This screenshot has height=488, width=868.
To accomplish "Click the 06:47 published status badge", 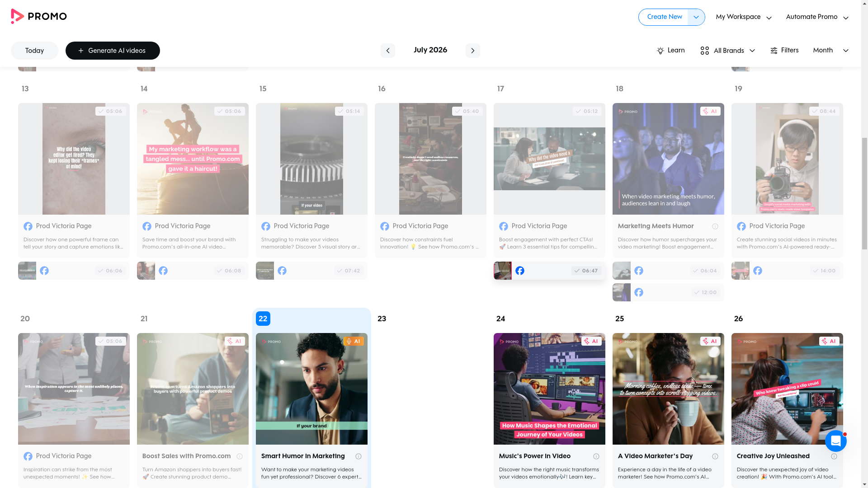I will pyautogui.click(x=586, y=271).
